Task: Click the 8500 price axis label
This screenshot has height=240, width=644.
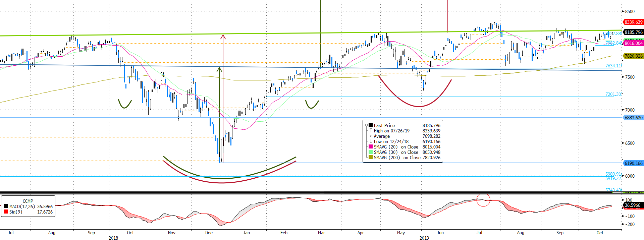Action: point(630,11)
